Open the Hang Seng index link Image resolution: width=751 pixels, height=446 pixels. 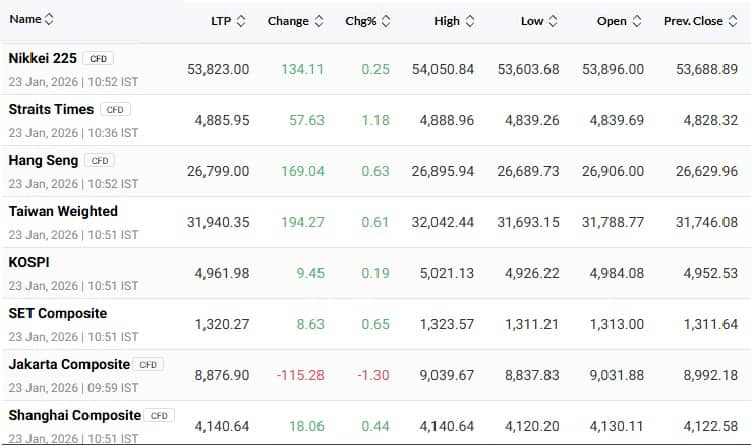pyautogui.click(x=43, y=160)
